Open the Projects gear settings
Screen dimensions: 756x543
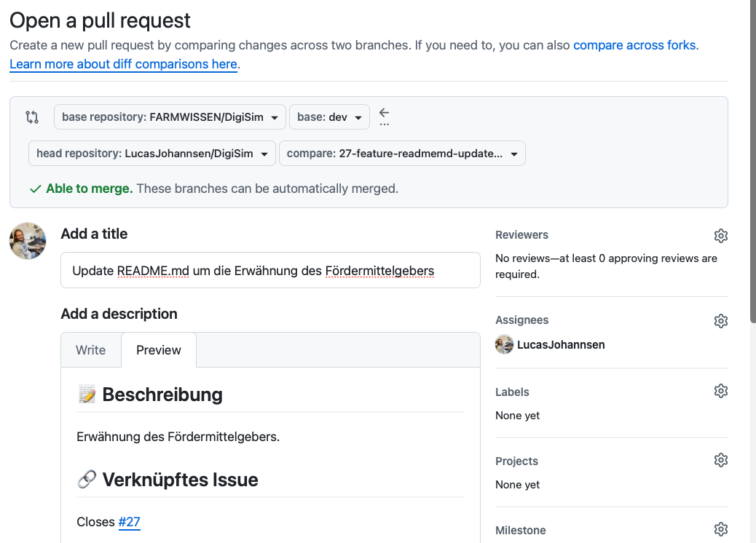[720, 461]
